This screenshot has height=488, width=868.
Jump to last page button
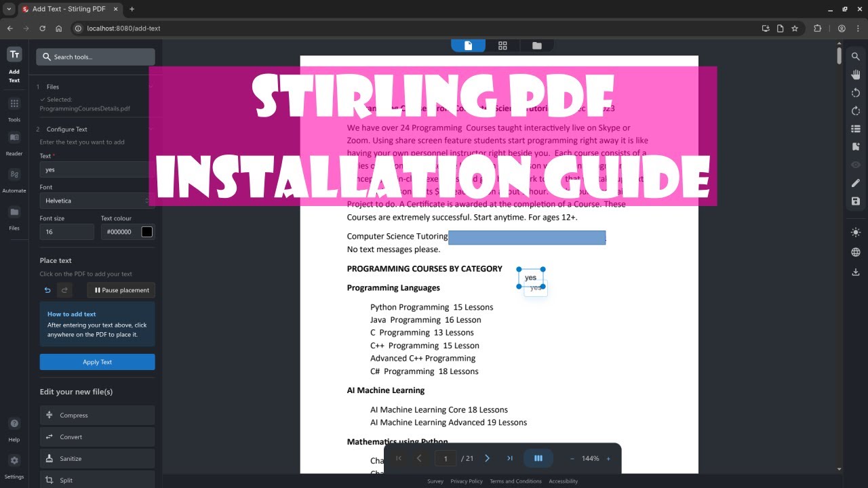(510, 458)
